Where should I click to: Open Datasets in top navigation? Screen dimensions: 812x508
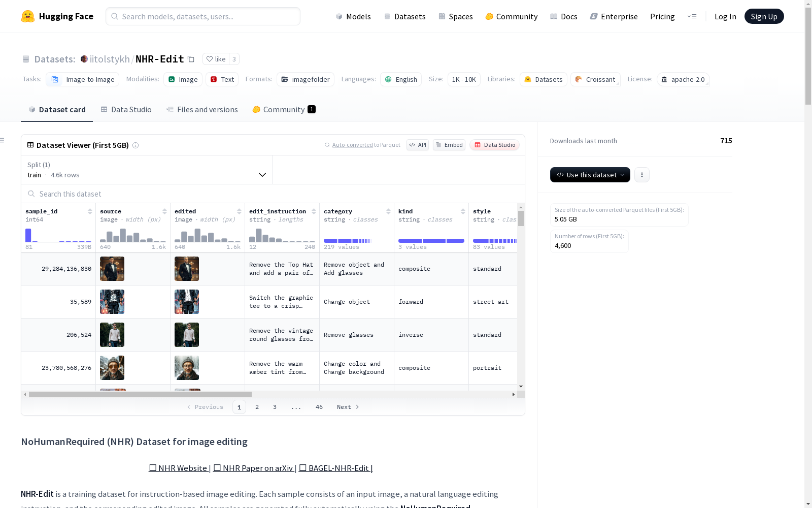click(x=404, y=16)
